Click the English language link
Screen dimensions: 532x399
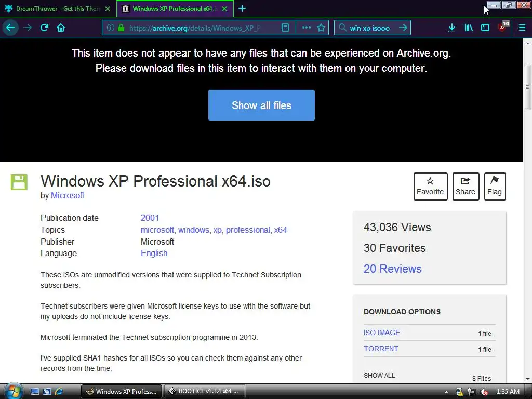[154, 253]
